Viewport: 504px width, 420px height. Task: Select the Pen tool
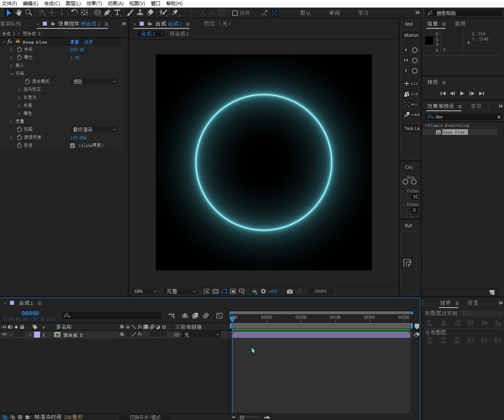tap(107, 13)
